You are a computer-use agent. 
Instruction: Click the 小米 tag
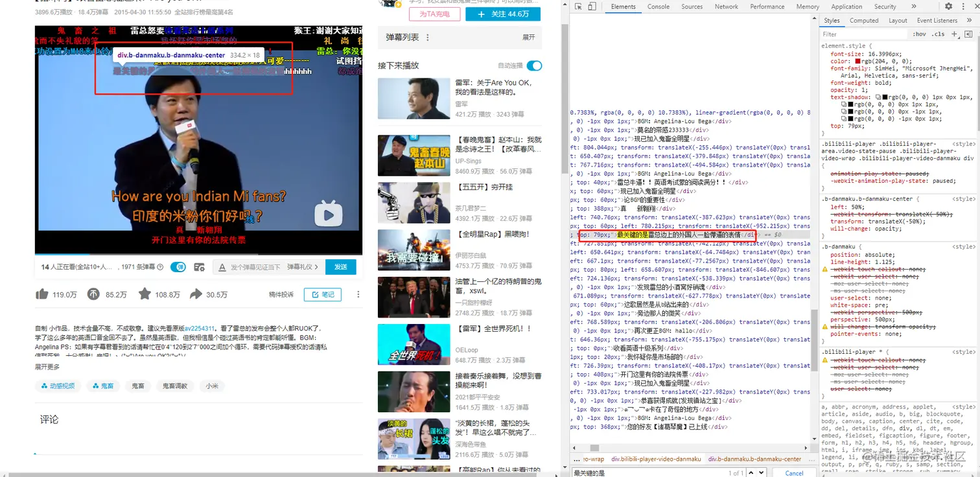click(x=212, y=386)
